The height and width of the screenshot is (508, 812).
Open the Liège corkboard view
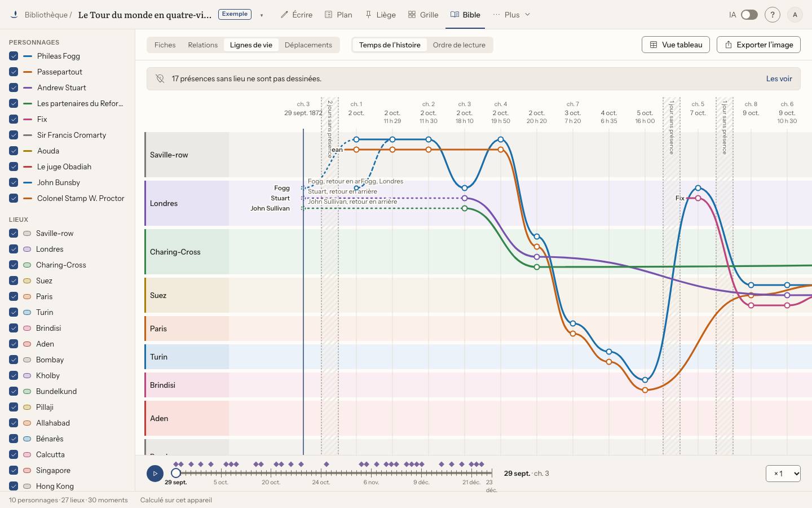click(x=380, y=15)
